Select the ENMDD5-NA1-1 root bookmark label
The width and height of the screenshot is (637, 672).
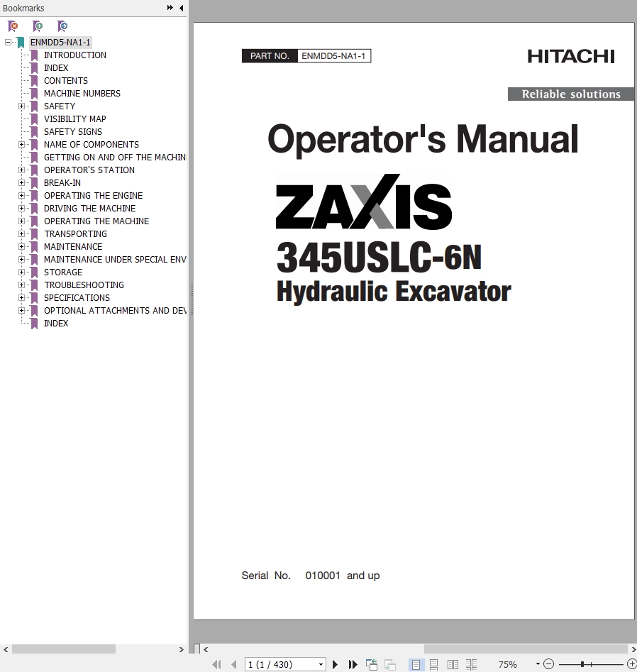coord(60,42)
